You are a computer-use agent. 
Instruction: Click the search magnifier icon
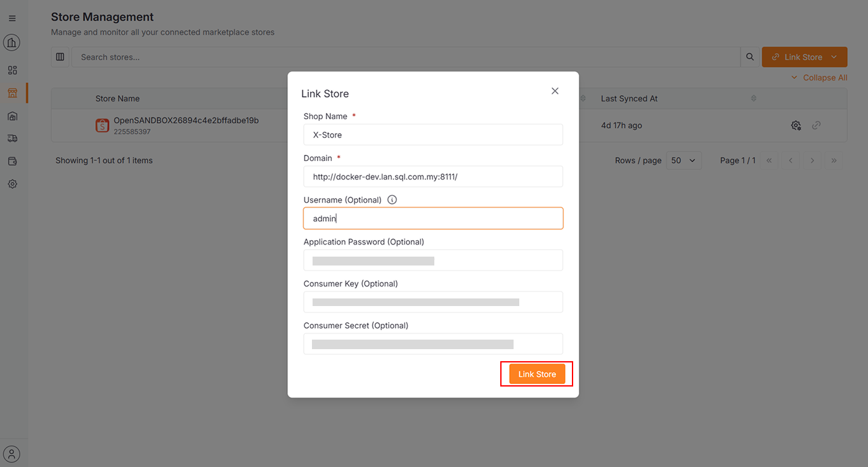pyautogui.click(x=750, y=57)
